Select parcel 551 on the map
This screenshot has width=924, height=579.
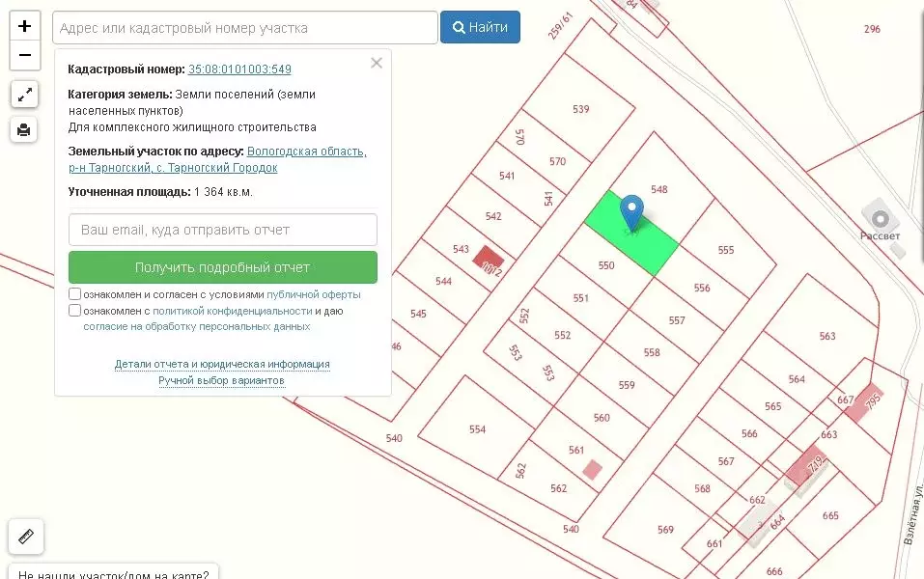click(x=581, y=298)
